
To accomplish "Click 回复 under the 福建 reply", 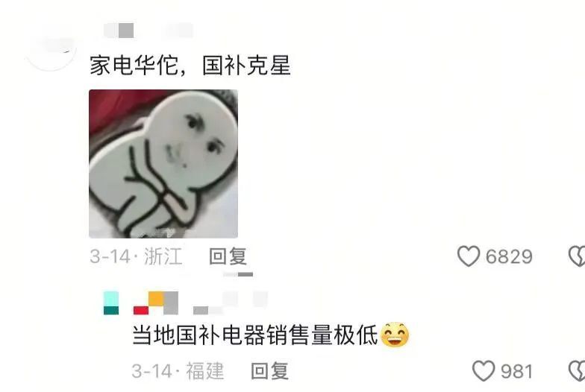I will [x=269, y=371].
